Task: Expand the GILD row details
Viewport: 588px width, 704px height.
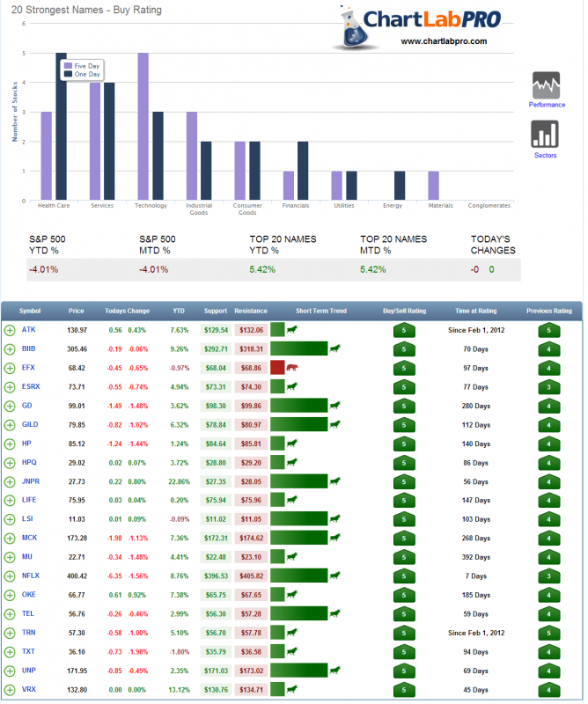Action: tap(10, 424)
